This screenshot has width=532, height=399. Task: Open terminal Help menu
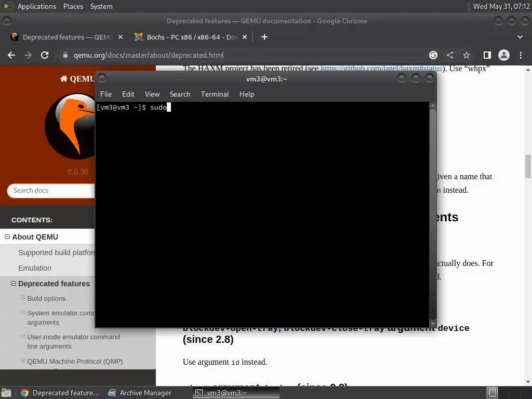point(247,94)
